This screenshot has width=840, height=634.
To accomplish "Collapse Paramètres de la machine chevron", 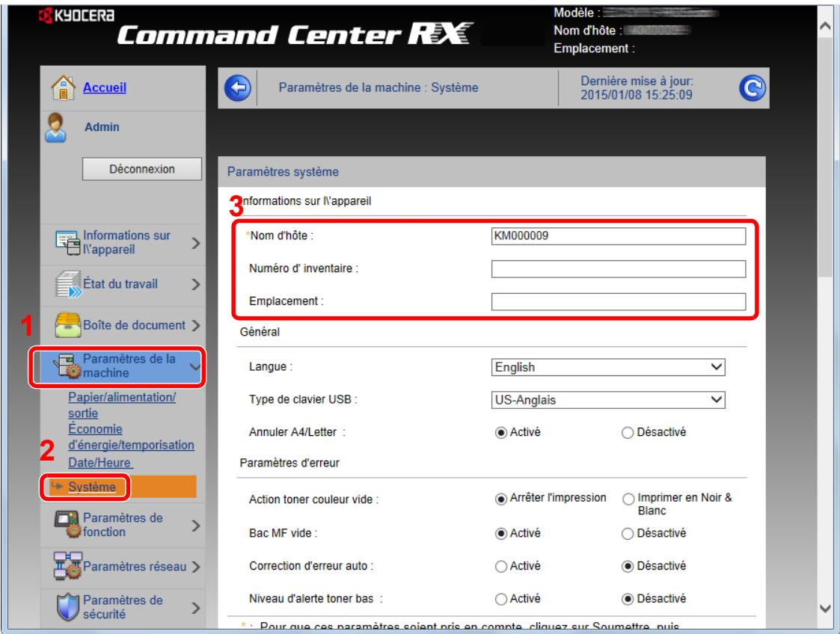I will click(x=195, y=367).
